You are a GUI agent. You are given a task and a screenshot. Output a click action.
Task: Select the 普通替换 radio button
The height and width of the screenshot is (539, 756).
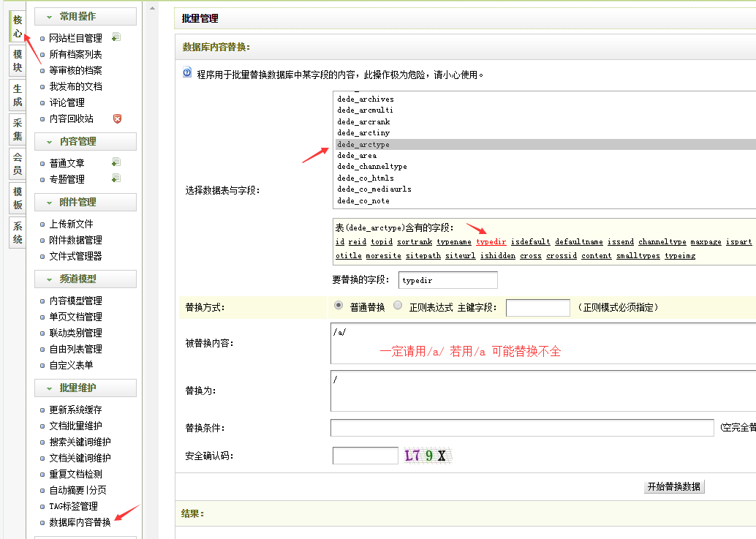tap(339, 306)
